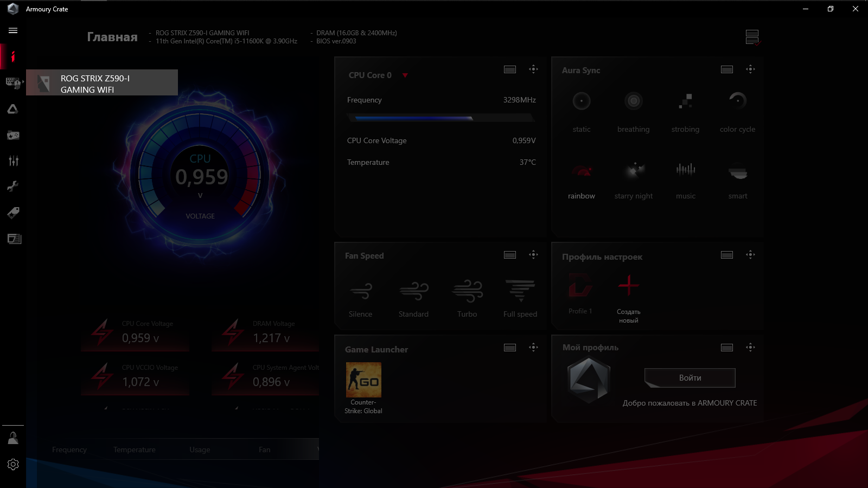Open the layout selector near top right
Viewport: 868px width, 488px height.
752,36
